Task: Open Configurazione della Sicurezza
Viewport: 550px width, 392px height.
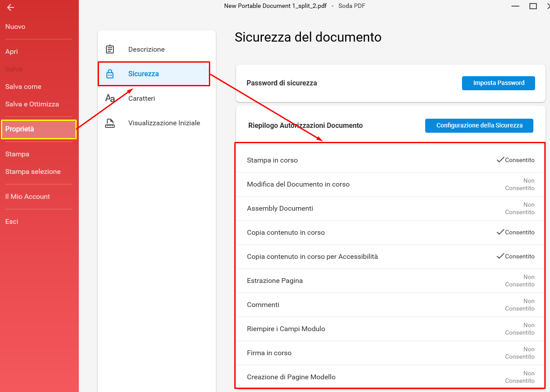Action: pos(479,125)
